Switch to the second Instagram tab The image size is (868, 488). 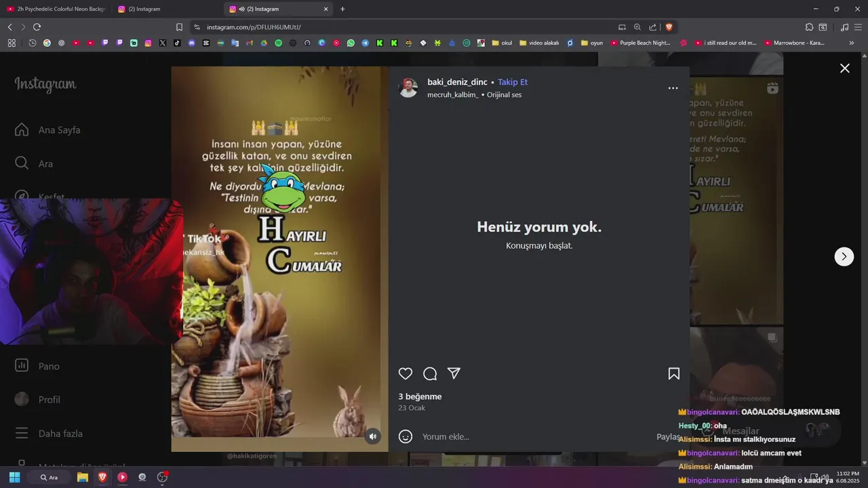[166, 9]
